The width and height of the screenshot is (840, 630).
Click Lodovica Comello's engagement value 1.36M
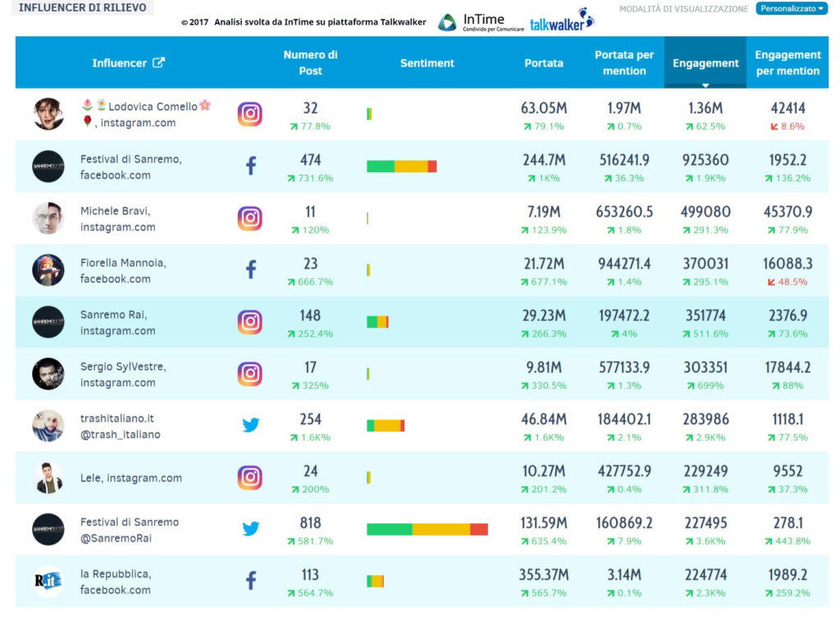coord(705,108)
